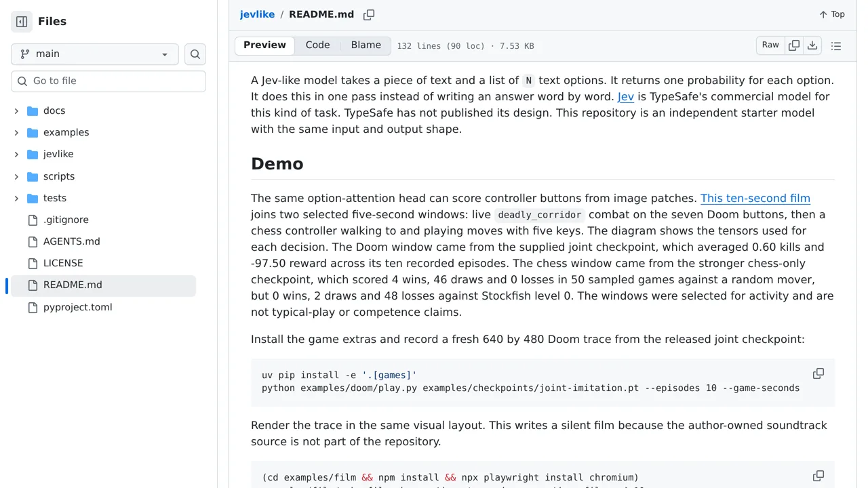Screen dimensions: 868x488
Task: Open the outline list icon
Action: coord(836,45)
